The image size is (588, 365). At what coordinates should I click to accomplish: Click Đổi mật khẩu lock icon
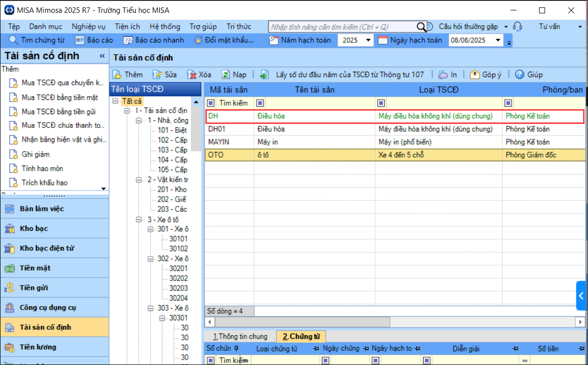coord(198,40)
